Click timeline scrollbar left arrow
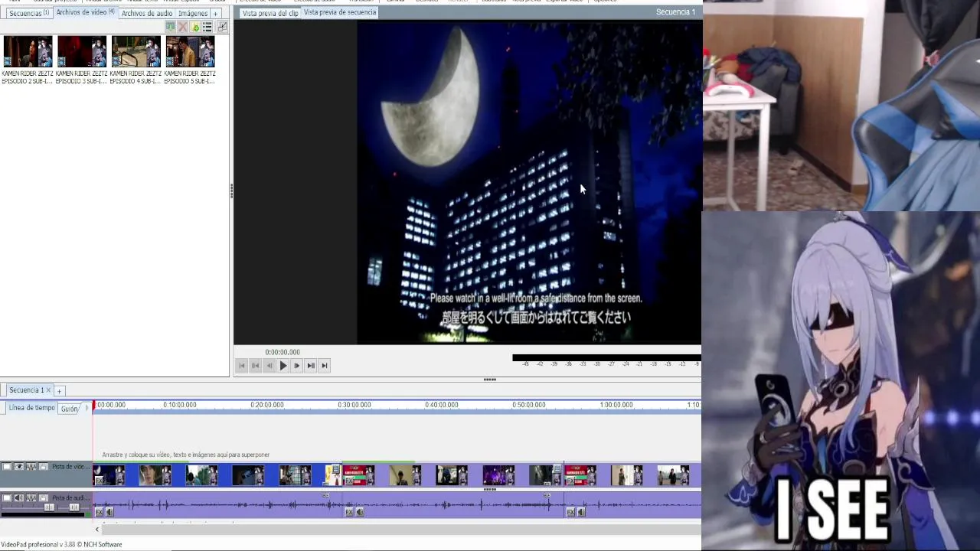Screen dimensions: 980x551 point(97,529)
